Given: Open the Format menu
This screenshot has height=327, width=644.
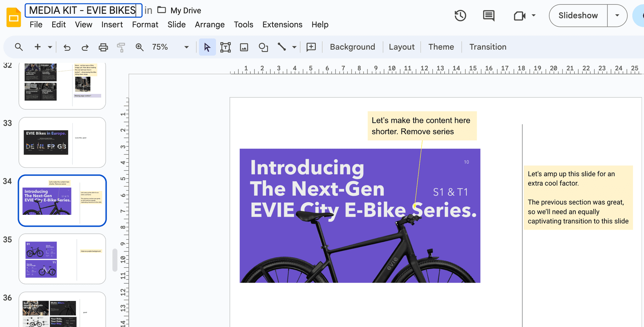Looking at the screenshot, I should tap(145, 25).
